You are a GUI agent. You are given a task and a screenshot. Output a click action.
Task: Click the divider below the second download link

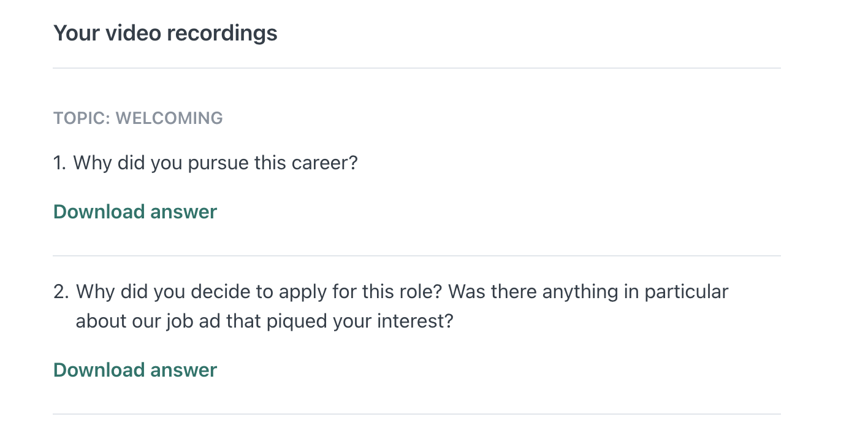(x=417, y=414)
